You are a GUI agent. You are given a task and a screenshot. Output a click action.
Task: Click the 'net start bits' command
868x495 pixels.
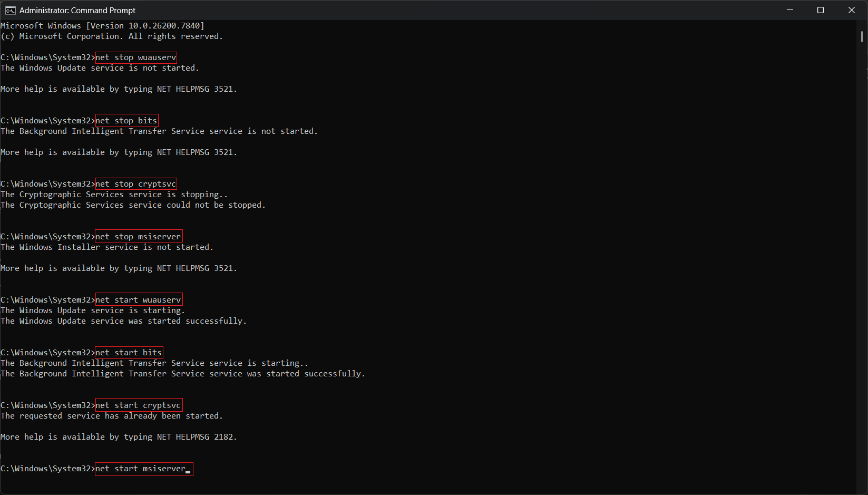click(x=129, y=353)
